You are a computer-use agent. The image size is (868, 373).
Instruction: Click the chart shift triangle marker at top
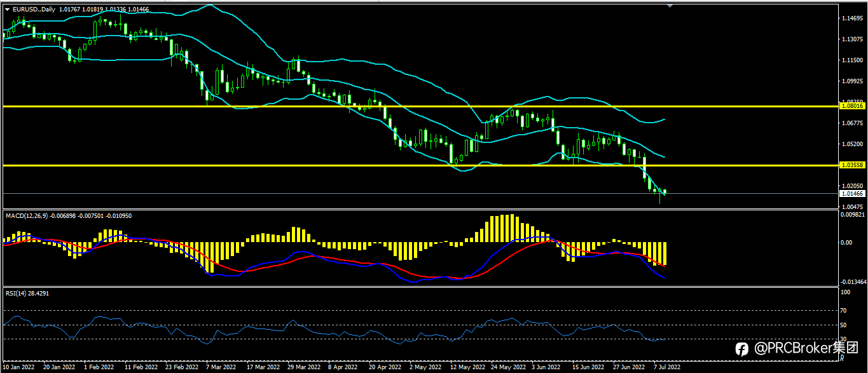click(670, 5)
